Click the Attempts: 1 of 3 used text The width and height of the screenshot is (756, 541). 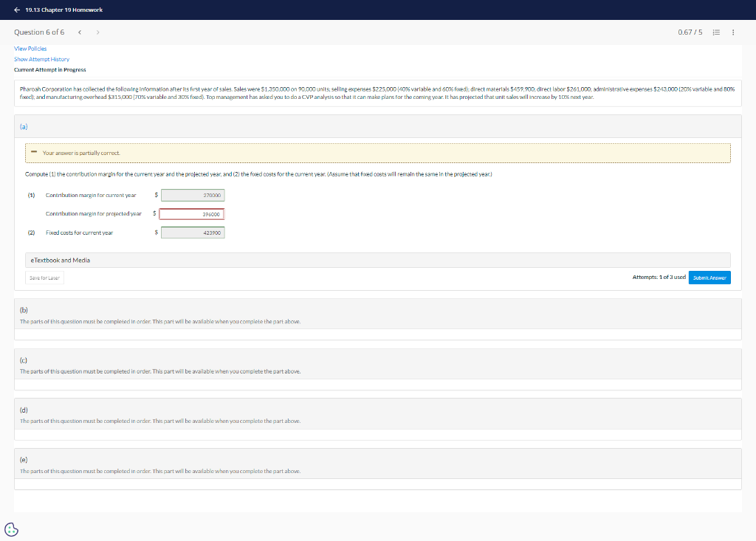659,278
